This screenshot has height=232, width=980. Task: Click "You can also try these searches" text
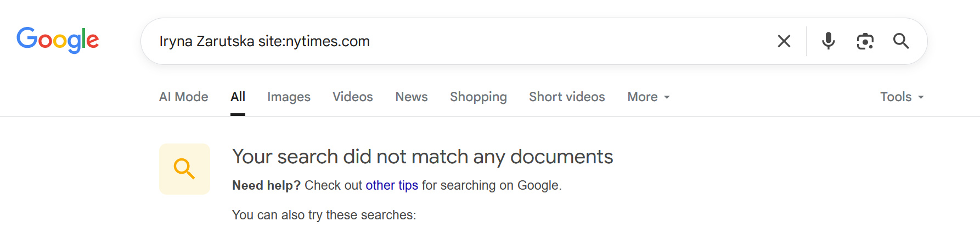click(324, 215)
